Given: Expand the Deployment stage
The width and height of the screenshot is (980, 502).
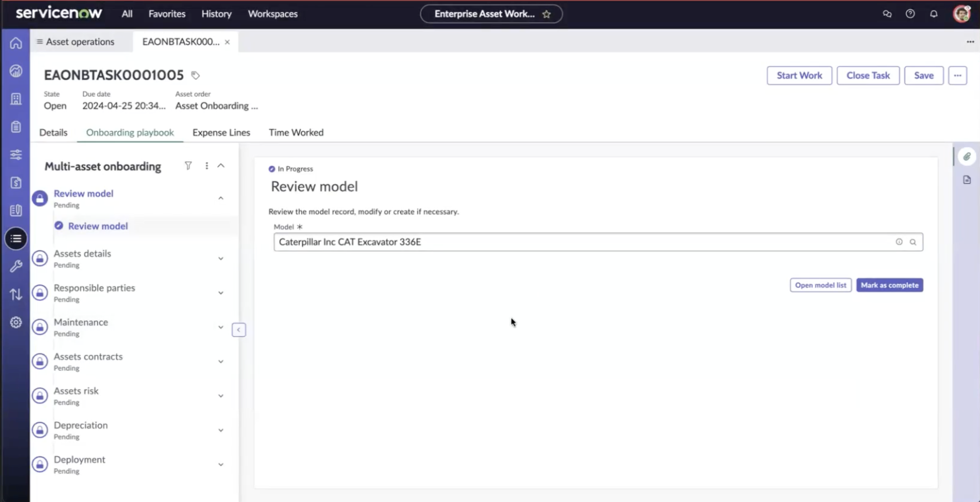Looking at the screenshot, I should click(221, 464).
